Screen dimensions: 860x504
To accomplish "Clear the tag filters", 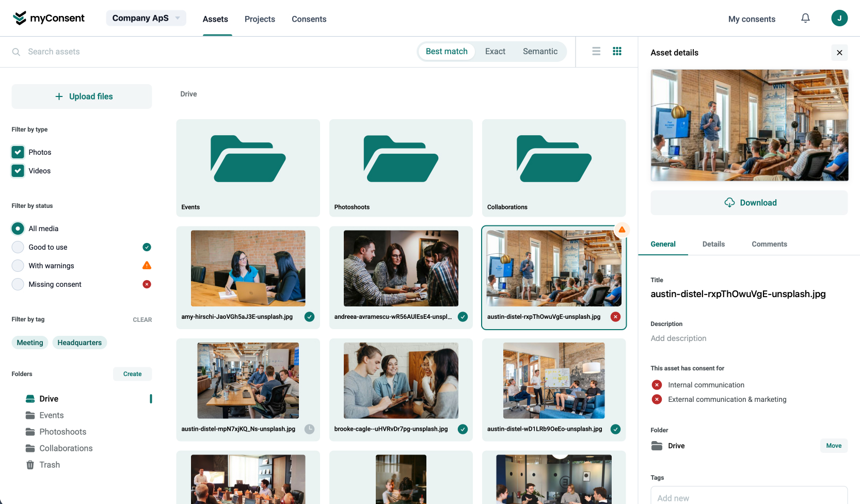I will [142, 320].
